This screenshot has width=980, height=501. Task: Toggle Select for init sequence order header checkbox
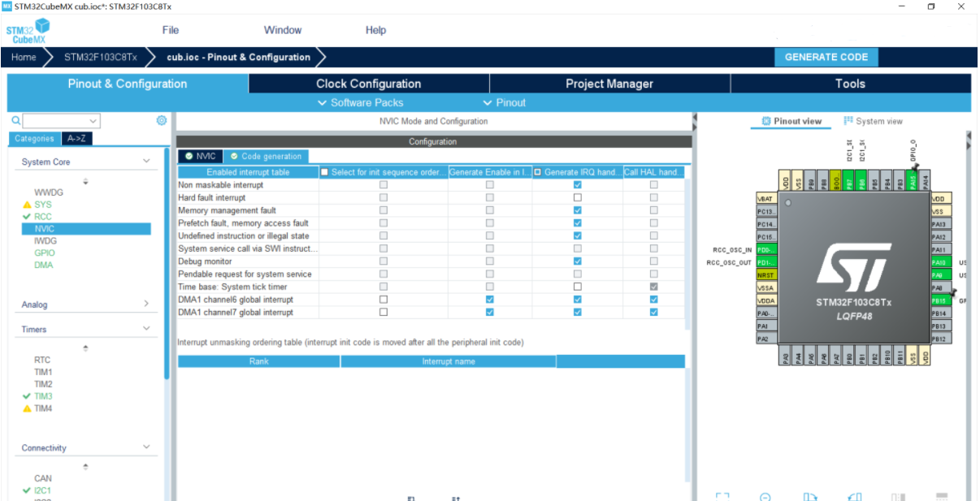[x=325, y=172]
